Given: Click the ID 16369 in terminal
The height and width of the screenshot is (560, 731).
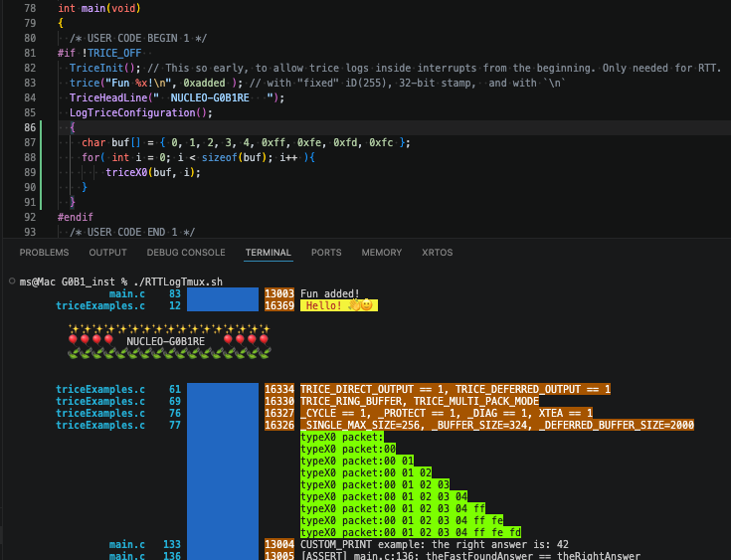Looking at the screenshot, I should pos(279,306).
